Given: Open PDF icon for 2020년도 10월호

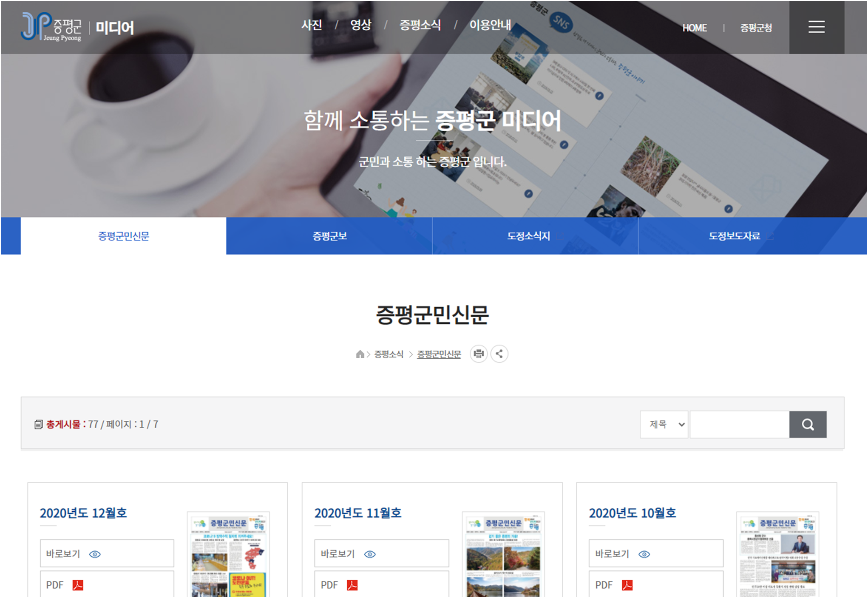Looking at the screenshot, I should [627, 585].
